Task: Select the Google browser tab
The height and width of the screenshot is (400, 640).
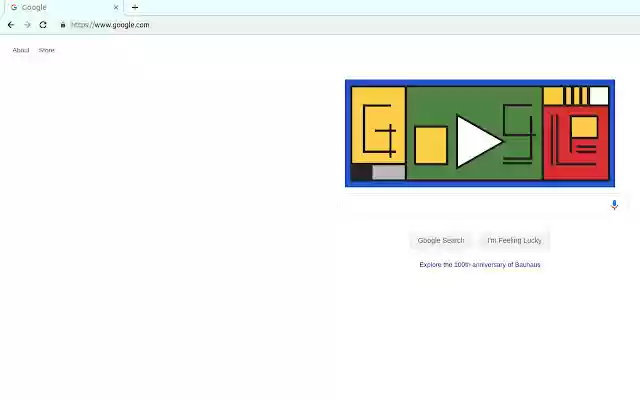Action: pos(63,7)
